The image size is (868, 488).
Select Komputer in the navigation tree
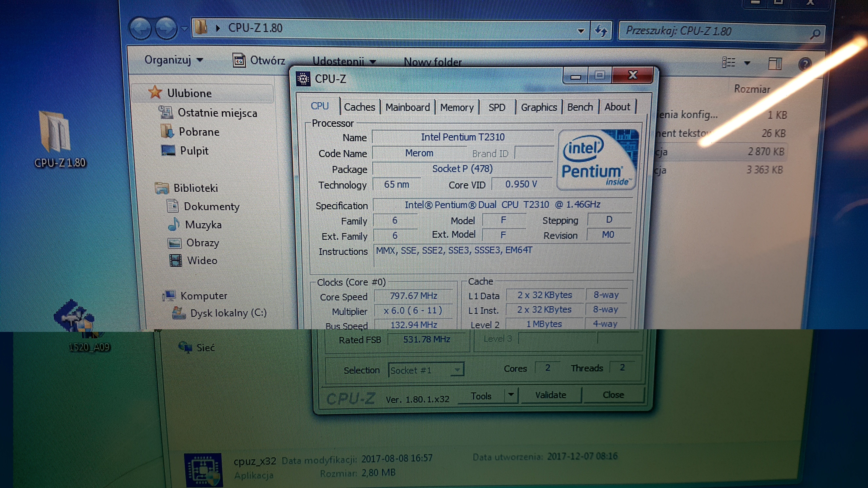204,296
